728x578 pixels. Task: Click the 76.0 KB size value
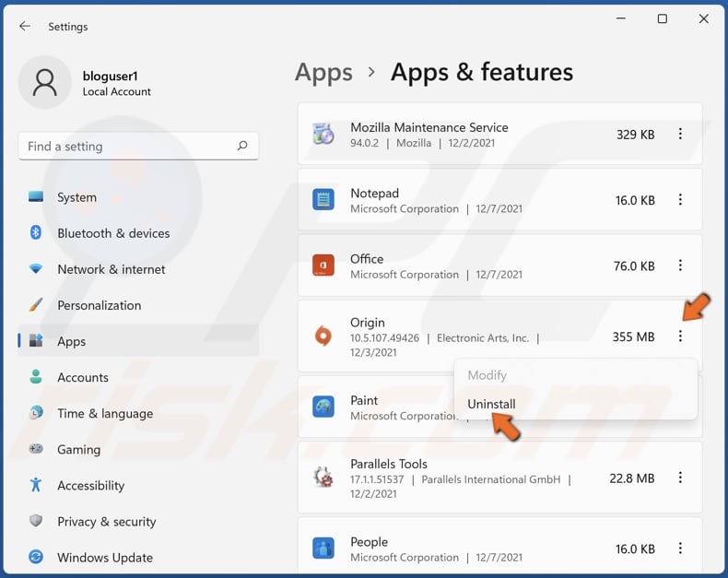634,265
